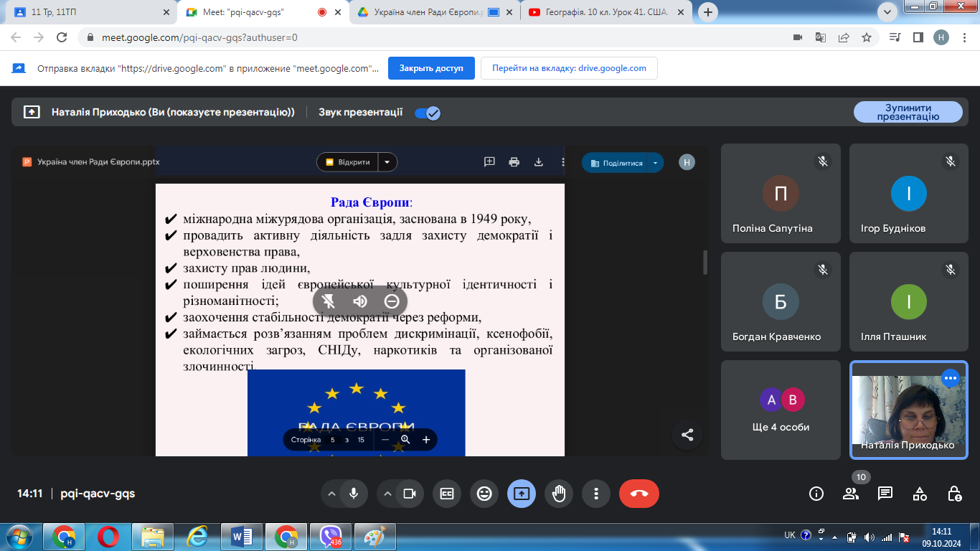The image size is (980, 551).
Task: Print the presentation with printer icon
Action: tap(514, 162)
